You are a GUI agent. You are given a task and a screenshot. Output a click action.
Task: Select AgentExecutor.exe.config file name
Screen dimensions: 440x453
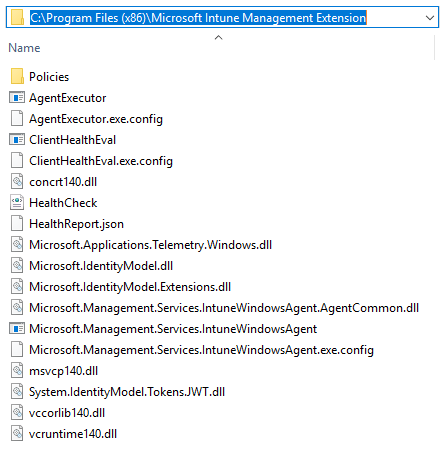click(x=96, y=119)
